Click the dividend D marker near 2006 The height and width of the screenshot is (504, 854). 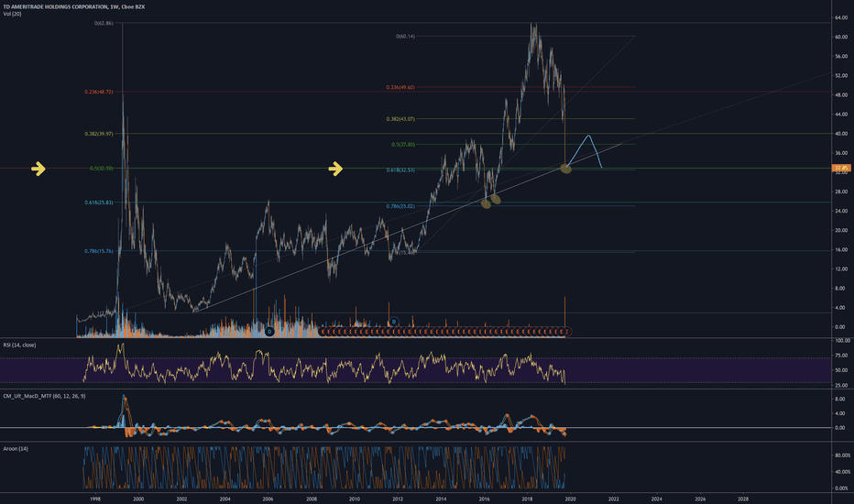269,332
